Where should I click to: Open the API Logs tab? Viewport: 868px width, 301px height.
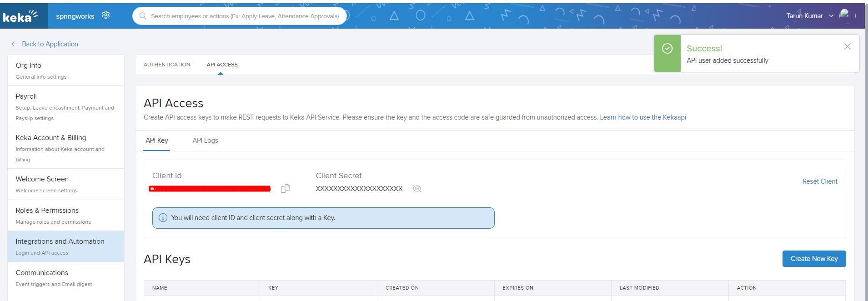point(205,140)
